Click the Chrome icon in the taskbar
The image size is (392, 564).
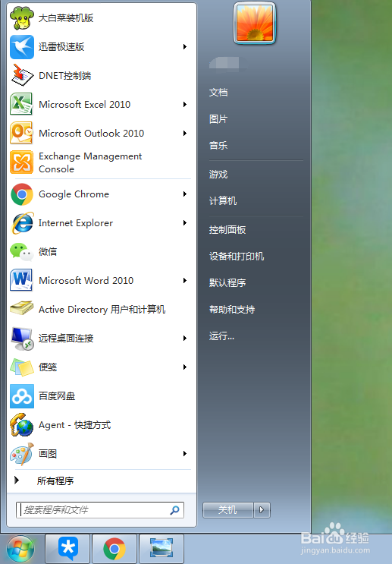pos(114,549)
